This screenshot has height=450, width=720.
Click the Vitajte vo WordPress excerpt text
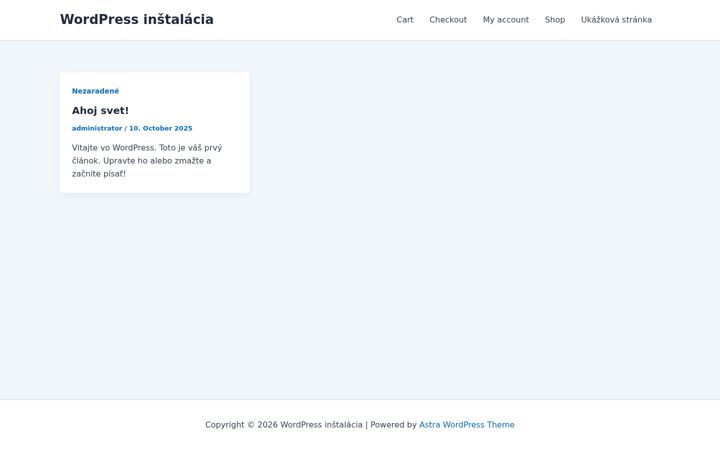(x=147, y=161)
